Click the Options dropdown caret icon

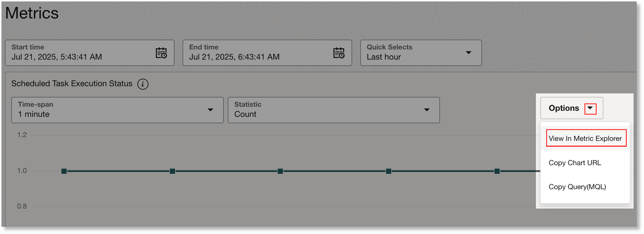[590, 108]
